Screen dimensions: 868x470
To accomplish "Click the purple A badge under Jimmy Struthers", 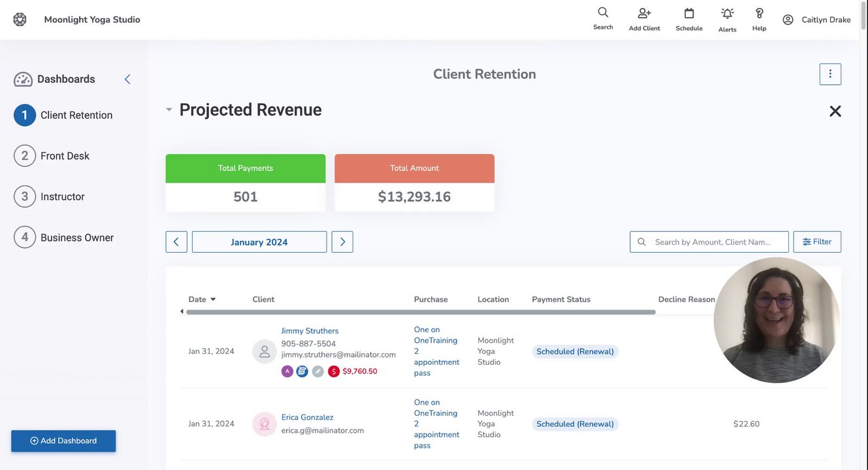I will (x=287, y=371).
